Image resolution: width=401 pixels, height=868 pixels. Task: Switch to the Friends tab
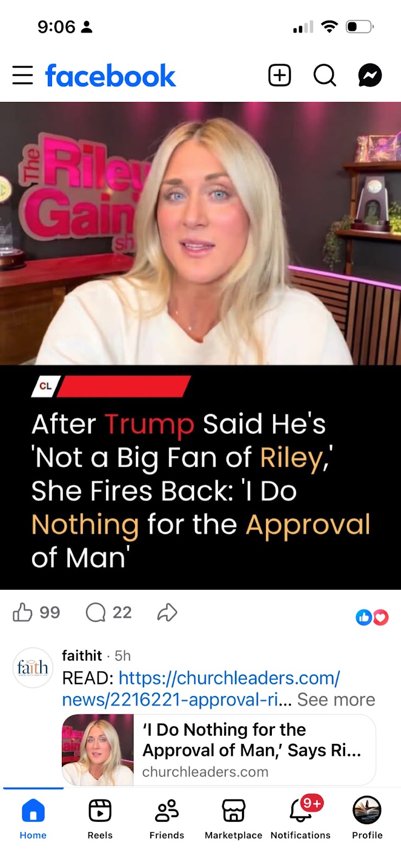167,819
